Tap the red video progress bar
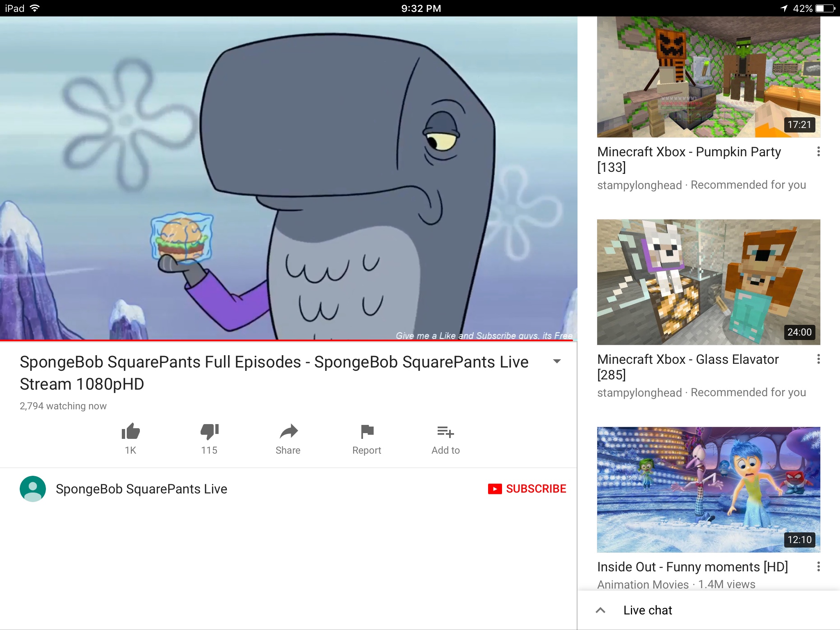 point(286,340)
